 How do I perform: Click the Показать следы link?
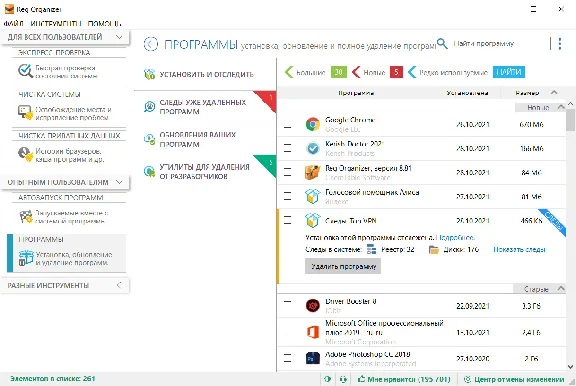[519, 249]
